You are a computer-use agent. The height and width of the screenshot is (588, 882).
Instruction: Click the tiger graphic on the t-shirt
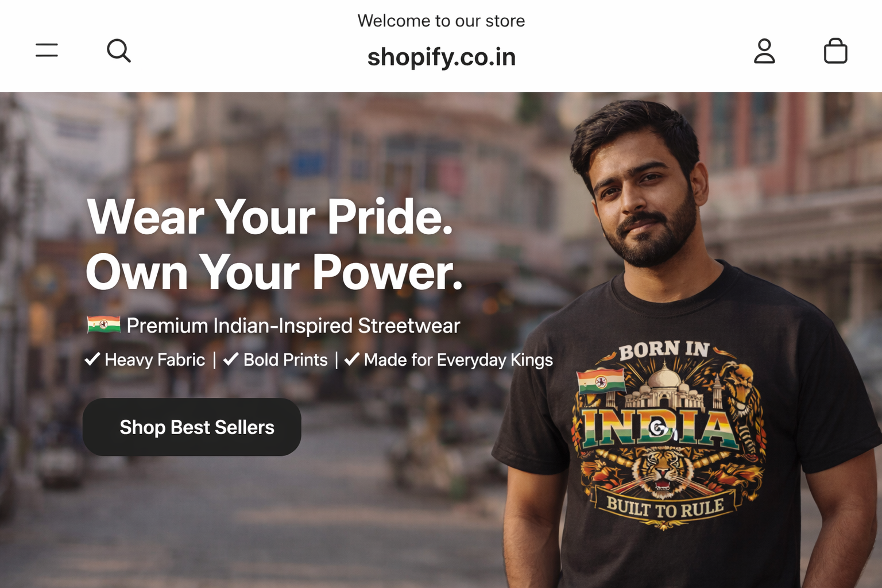(x=663, y=472)
